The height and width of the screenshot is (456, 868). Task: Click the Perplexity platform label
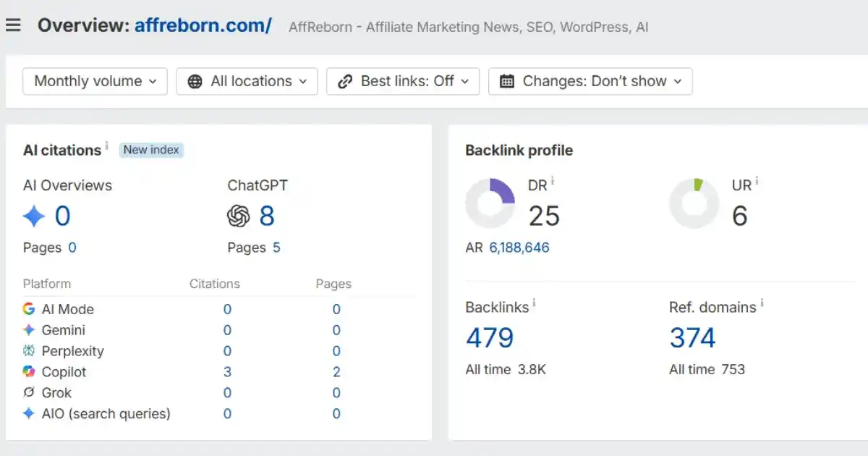click(73, 351)
